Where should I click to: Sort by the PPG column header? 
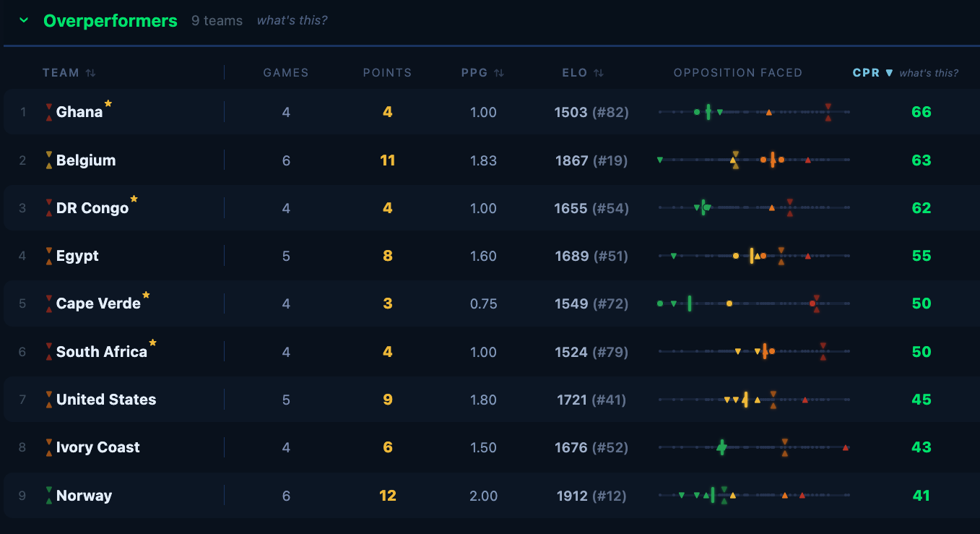tap(475, 73)
